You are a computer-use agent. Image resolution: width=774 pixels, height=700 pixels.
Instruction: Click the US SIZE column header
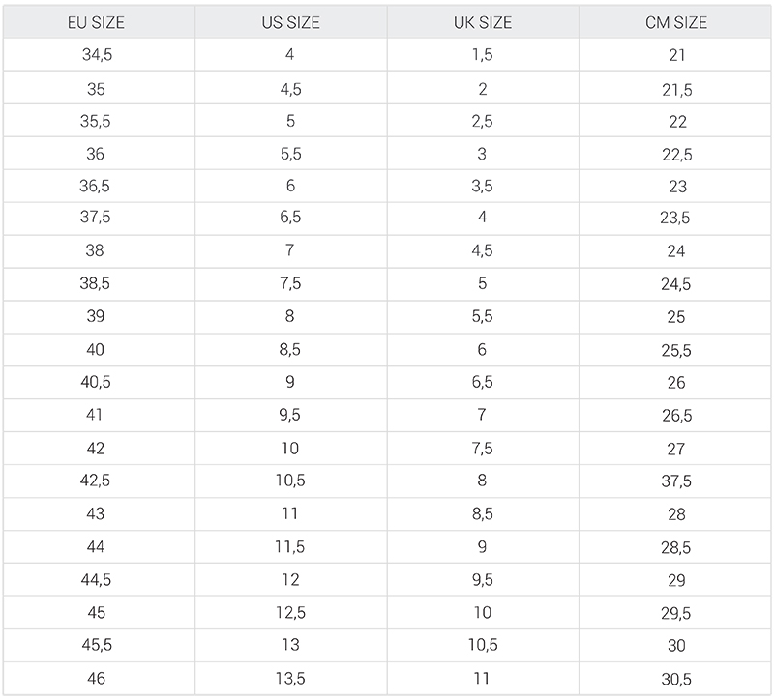tap(291, 22)
